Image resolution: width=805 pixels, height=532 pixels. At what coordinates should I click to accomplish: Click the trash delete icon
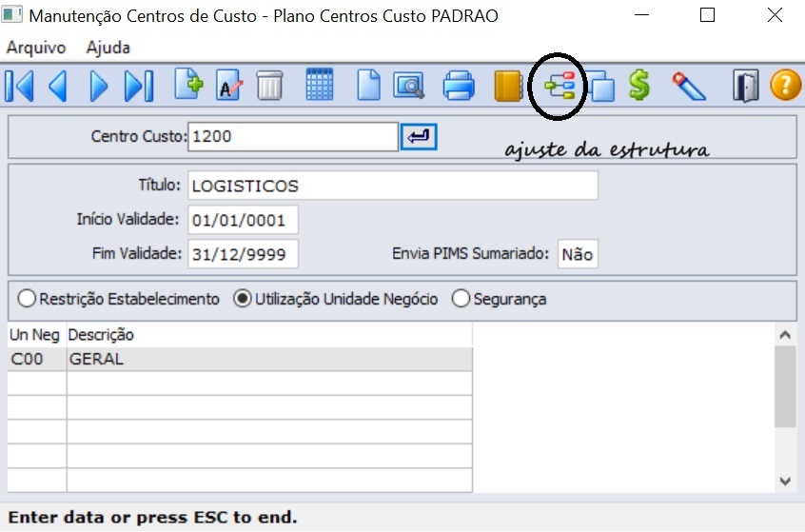(x=269, y=86)
